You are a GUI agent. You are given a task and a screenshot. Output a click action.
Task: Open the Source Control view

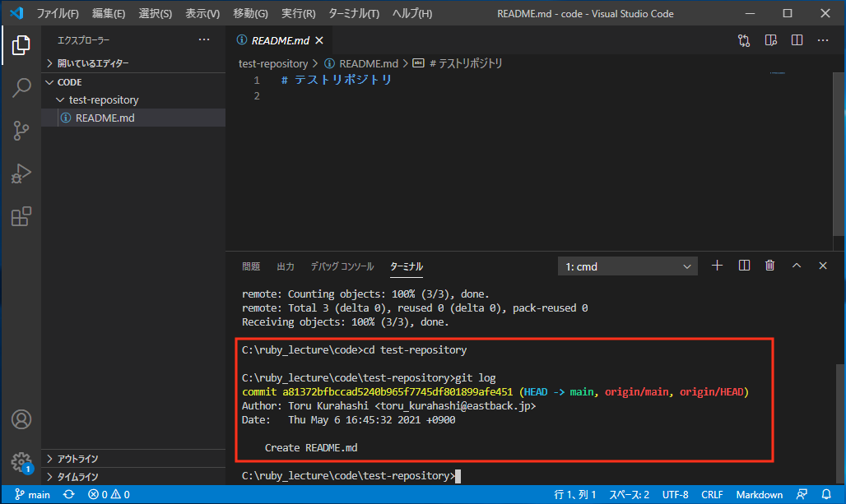point(21,131)
